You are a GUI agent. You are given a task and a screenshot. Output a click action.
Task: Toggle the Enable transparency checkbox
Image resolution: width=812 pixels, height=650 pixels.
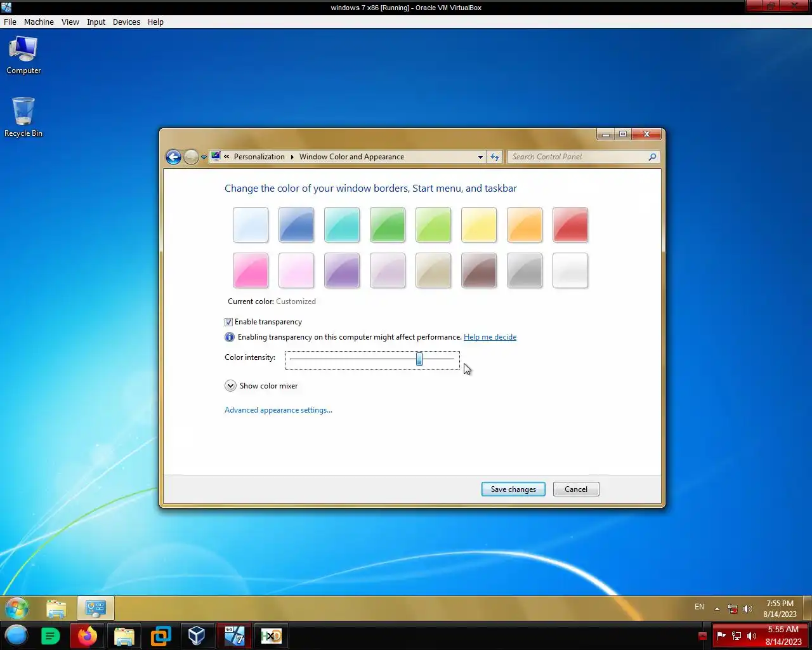pos(228,322)
